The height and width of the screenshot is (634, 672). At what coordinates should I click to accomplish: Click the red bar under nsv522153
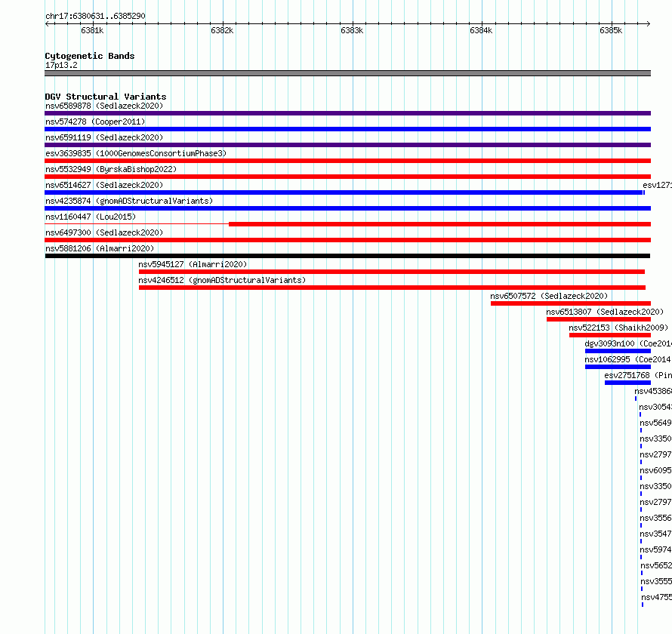[x=610, y=335]
